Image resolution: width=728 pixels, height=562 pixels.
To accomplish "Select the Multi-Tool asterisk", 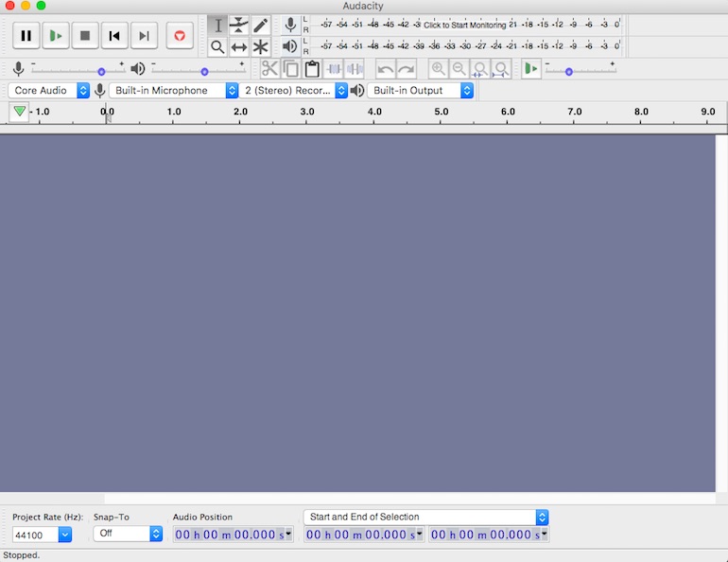I will click(261, 47).
